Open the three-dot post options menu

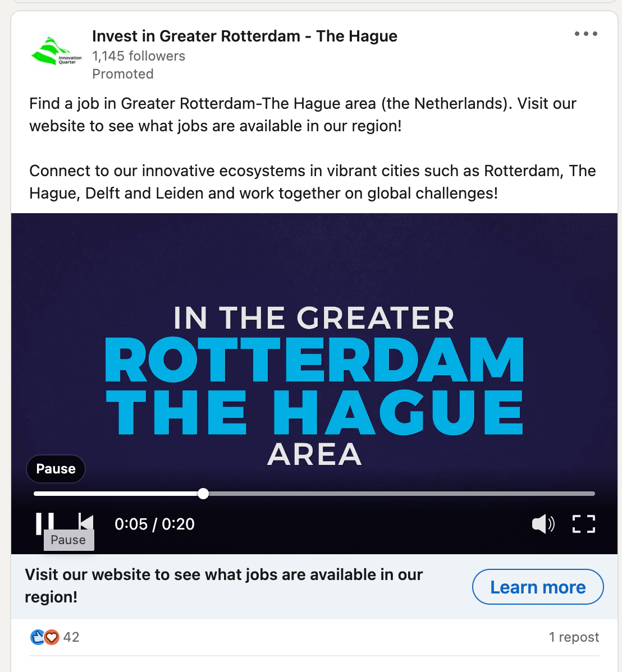(586, 34)
